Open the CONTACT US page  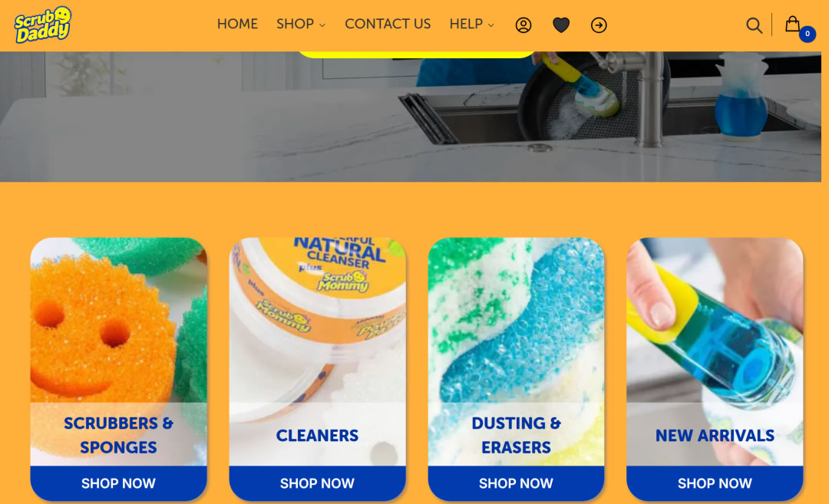(x=388, y=24)
